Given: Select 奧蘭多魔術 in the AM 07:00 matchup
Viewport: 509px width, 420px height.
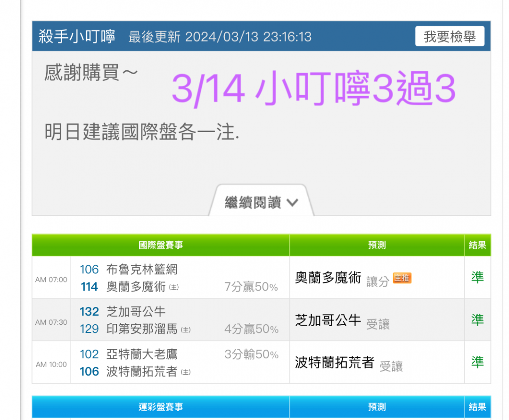Looking at the screenshot, I should pos(136,287).
